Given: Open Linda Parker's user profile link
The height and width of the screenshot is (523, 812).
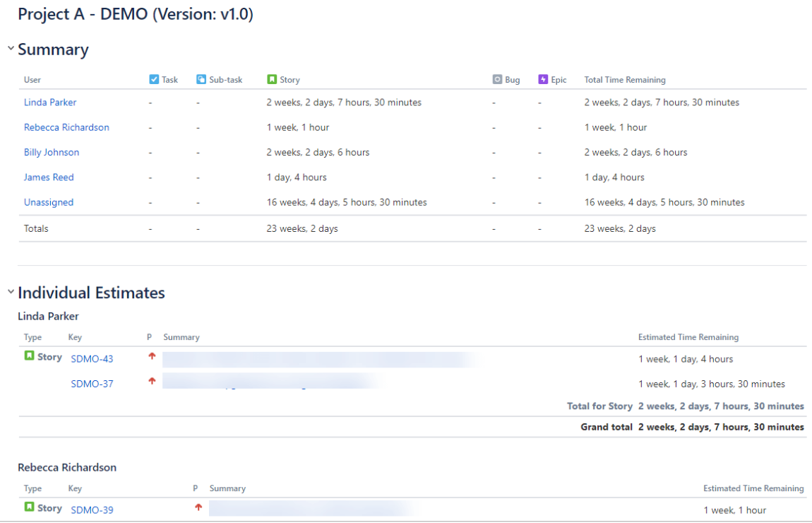Looking at the screenshot, I should tap(49, 102).
